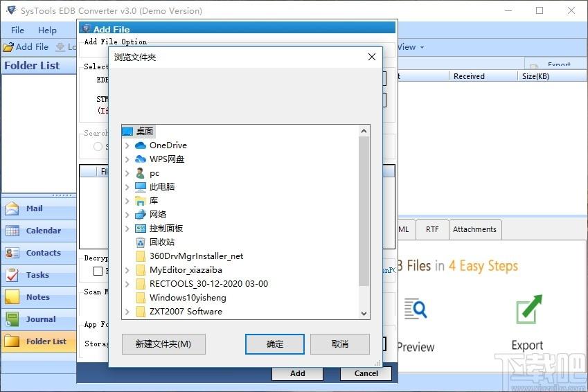The height and width of the screenshot is (392, 588).
Task: Click the 360DrvMgrInstaller_net folder icon
Action: pyautogui.click(x=141, y=256)
